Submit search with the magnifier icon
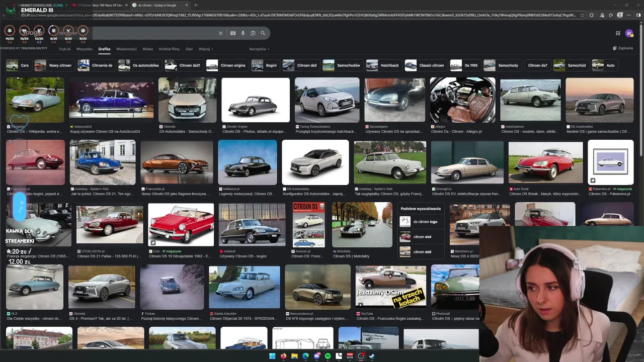The height and width of the screenshot is (362, 644). [263, 33]
